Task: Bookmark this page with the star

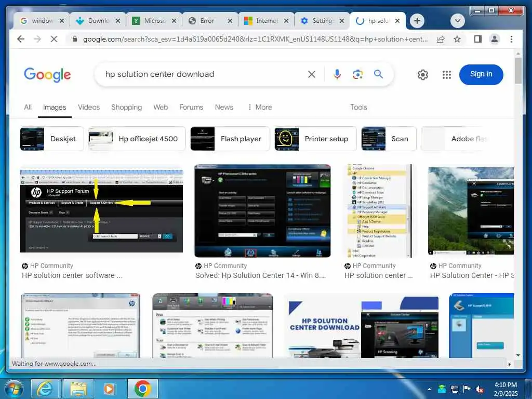Action: click(457, 39)
